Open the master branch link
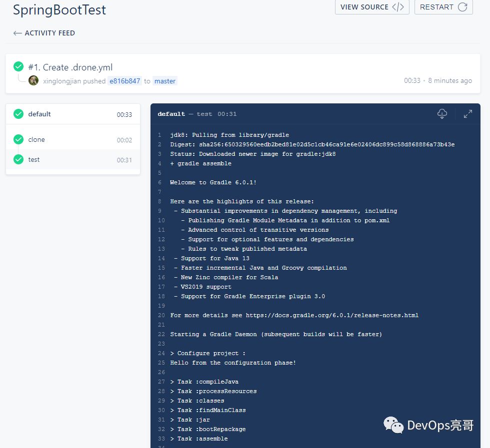The width and height of the screenshot is (490, 448). [x=164, y=81]
